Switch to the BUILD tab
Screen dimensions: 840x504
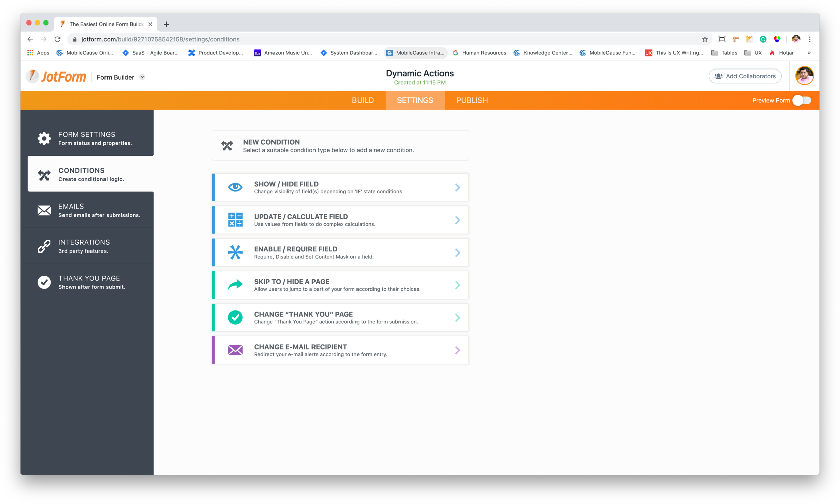(x=363, y=100)
